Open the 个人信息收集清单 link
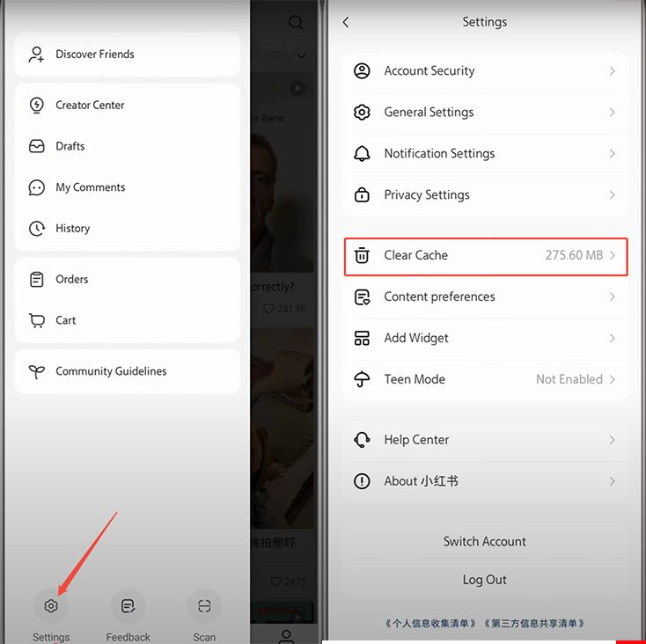The width and height of the screenshot is (646, 644). click(430, 623)
